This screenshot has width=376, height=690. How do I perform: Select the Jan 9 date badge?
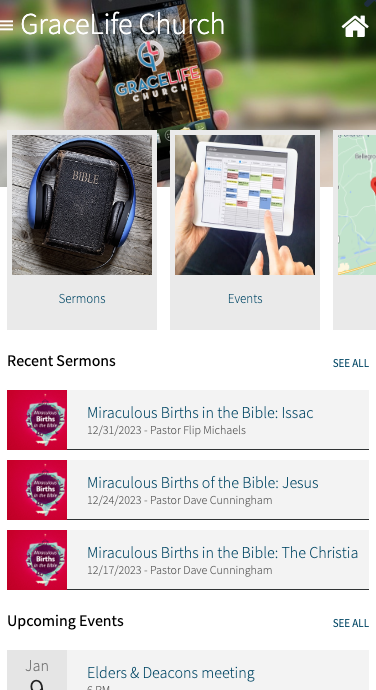coord(37,670)
